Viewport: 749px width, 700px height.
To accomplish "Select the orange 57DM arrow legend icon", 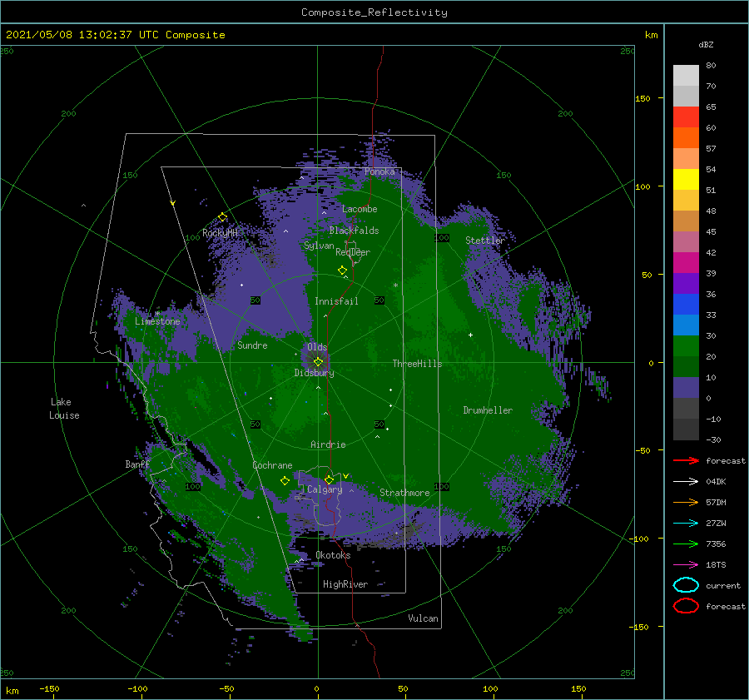I will [x=686, y=502].
